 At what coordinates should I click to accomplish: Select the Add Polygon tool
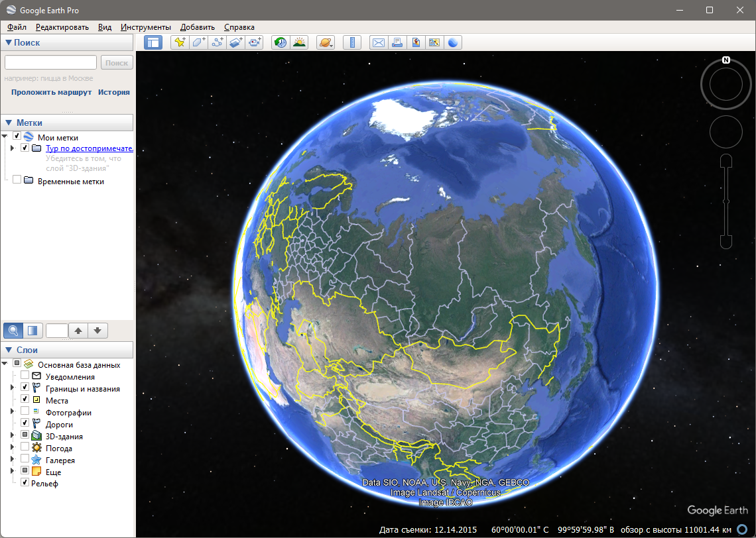click(198, 42)
